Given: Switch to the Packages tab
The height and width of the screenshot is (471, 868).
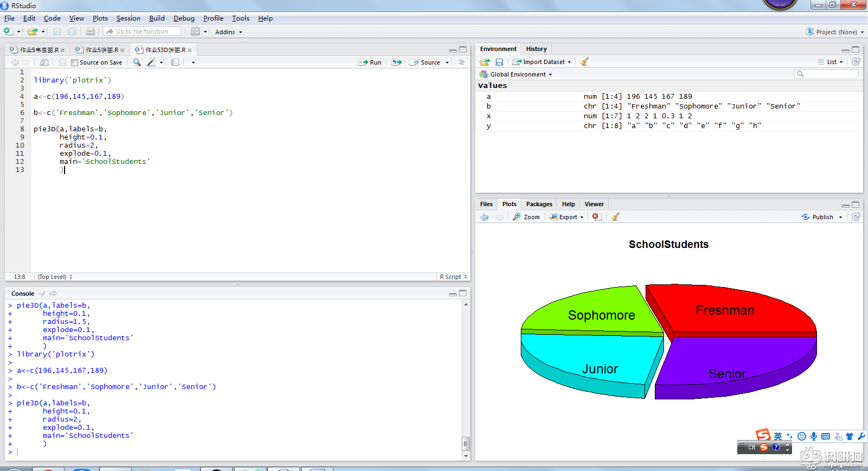Looking at the screenshot, I should [x=539, y=204].
